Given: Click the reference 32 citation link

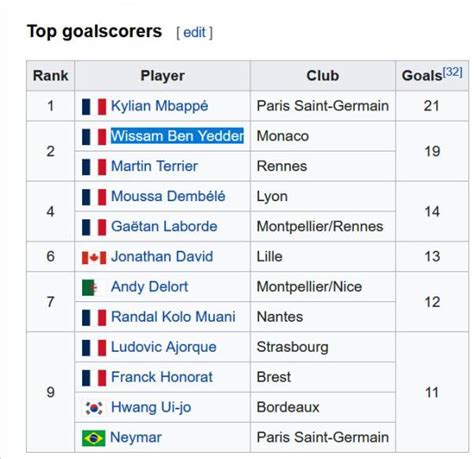Looking at the screenshot, I should (x=452, y=72).
